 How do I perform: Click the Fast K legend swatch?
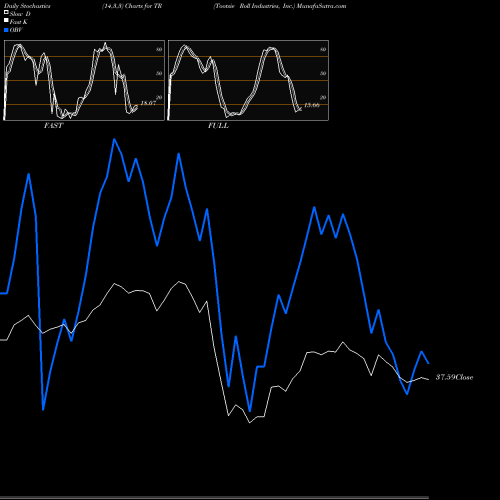point(6,21)
